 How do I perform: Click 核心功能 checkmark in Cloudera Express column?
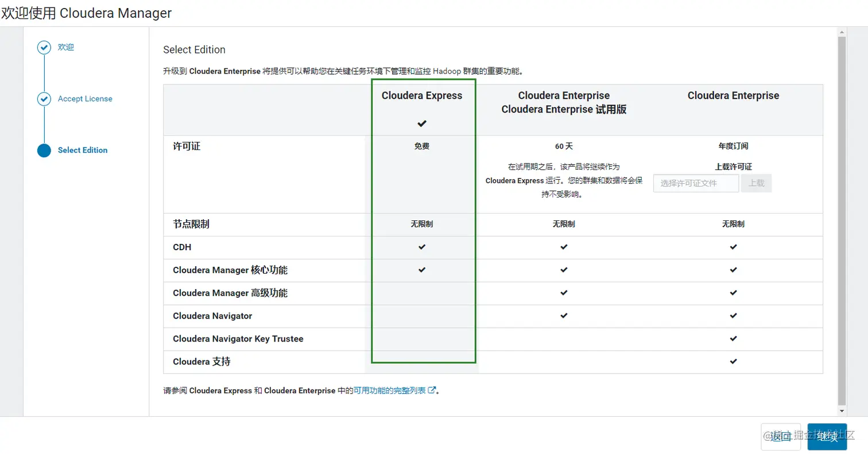point(422,270)
